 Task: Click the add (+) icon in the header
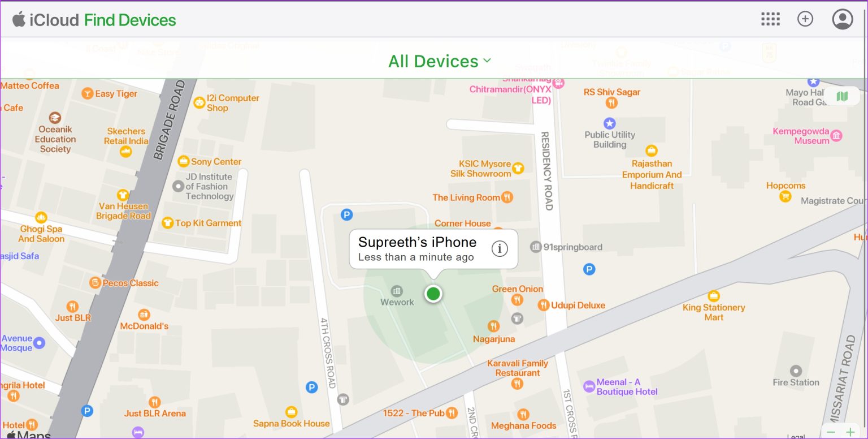[805, 19]
